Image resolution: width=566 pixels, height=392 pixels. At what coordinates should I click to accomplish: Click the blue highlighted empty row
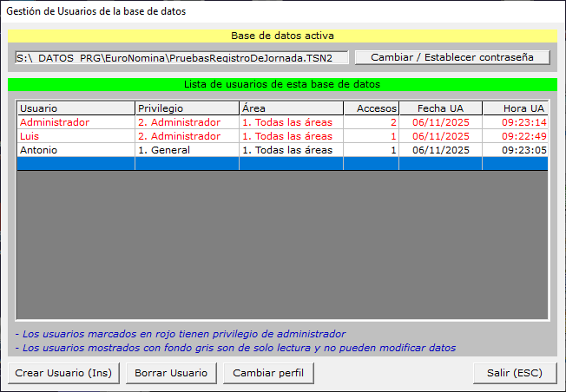click(282, 163)
